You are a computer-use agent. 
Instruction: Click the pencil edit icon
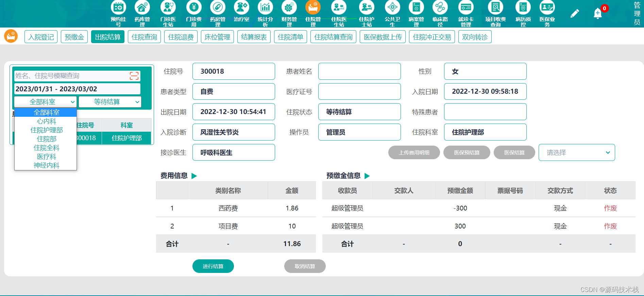pos(575,14)
